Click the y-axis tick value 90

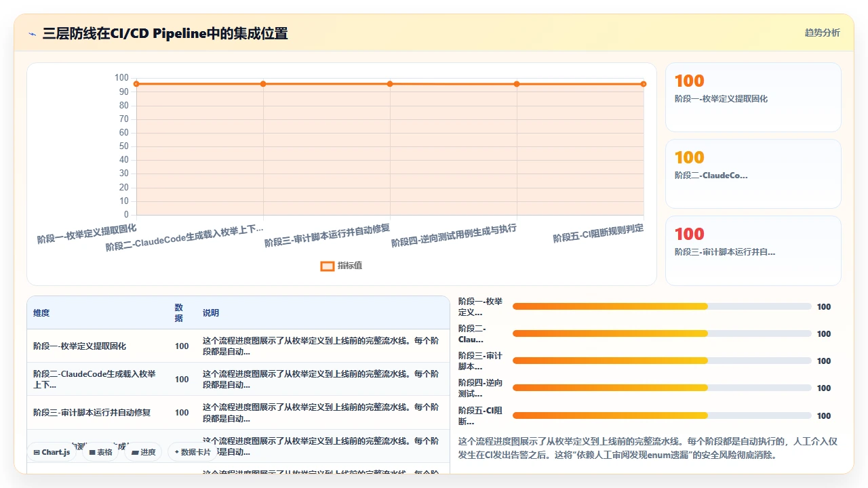(123, 92)
